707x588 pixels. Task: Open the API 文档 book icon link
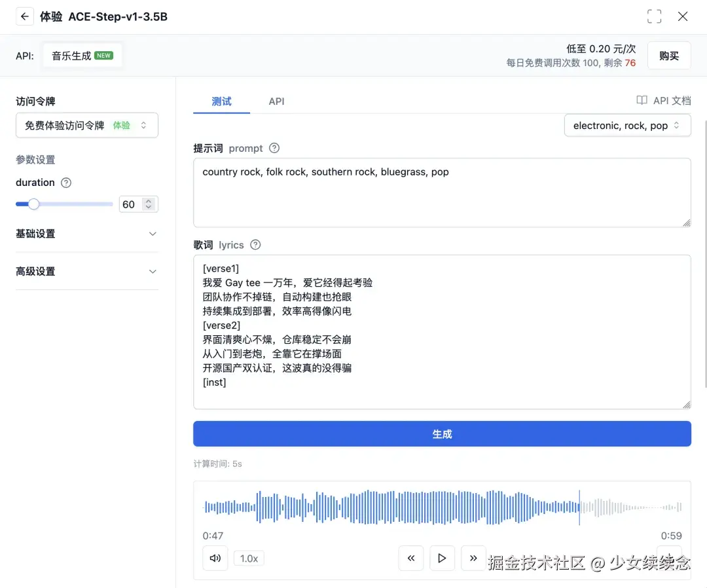click(x=663, y=101)
